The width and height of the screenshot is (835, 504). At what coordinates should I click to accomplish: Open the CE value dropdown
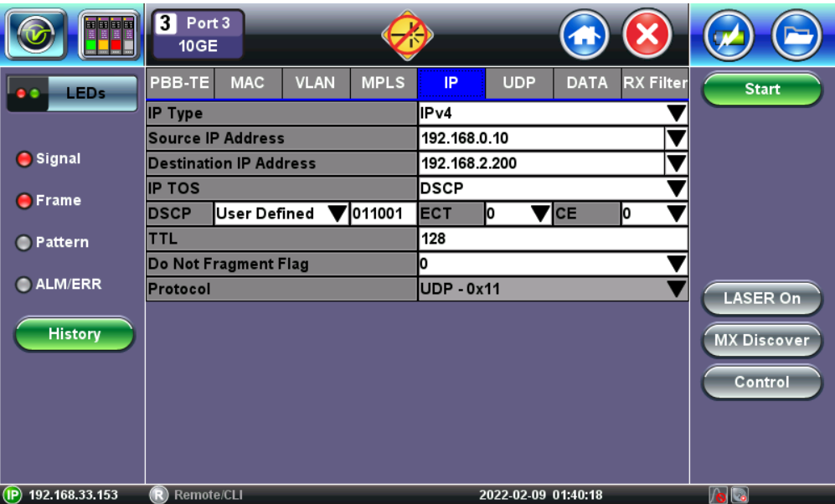(654, 213)
